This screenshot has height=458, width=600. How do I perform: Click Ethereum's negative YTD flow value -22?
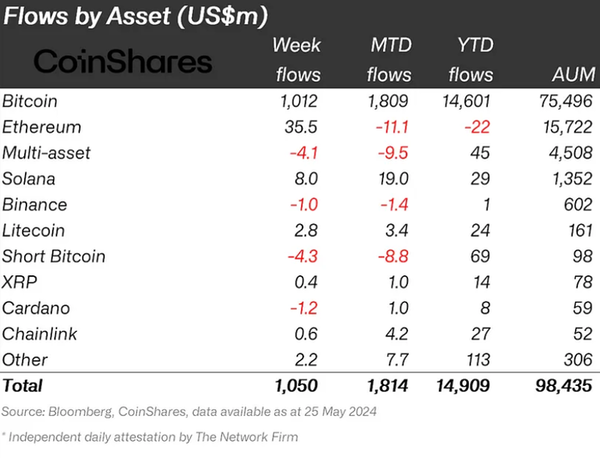478,127
